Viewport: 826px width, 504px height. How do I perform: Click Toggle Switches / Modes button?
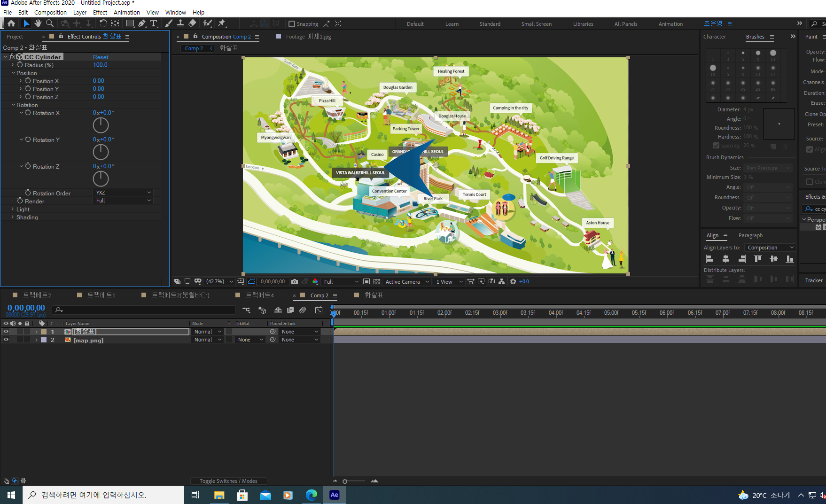pyautogui.click(x=228, y=481)
